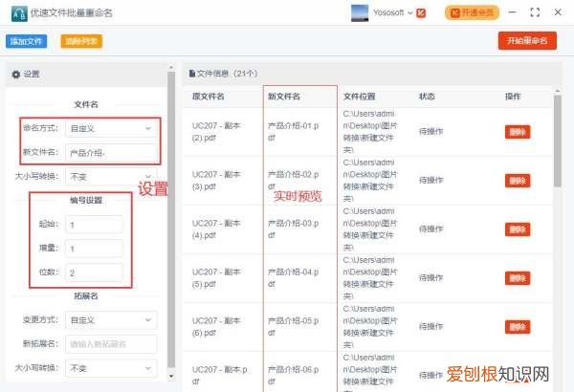Click new name 产品介绍-01.pdf

[294, 132]
